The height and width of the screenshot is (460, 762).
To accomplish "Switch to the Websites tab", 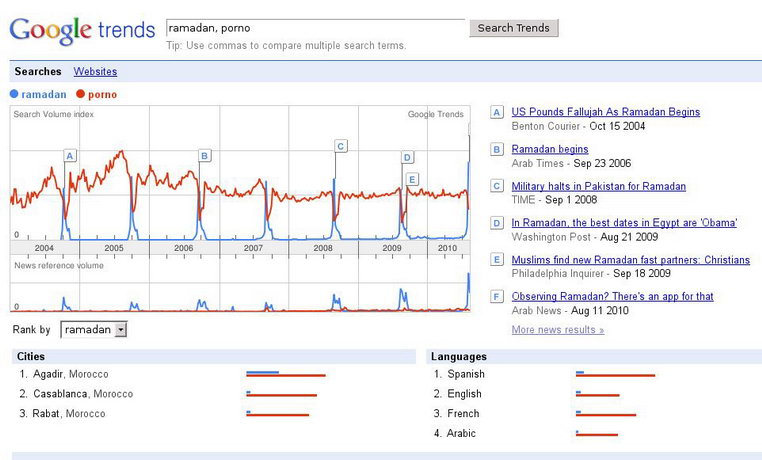I will (x=95, y=71).
